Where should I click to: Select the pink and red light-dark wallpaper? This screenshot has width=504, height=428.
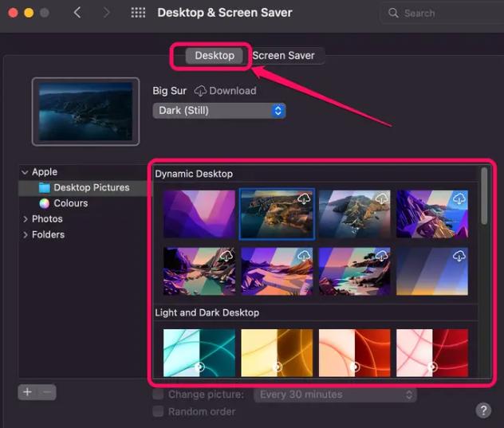432,353
